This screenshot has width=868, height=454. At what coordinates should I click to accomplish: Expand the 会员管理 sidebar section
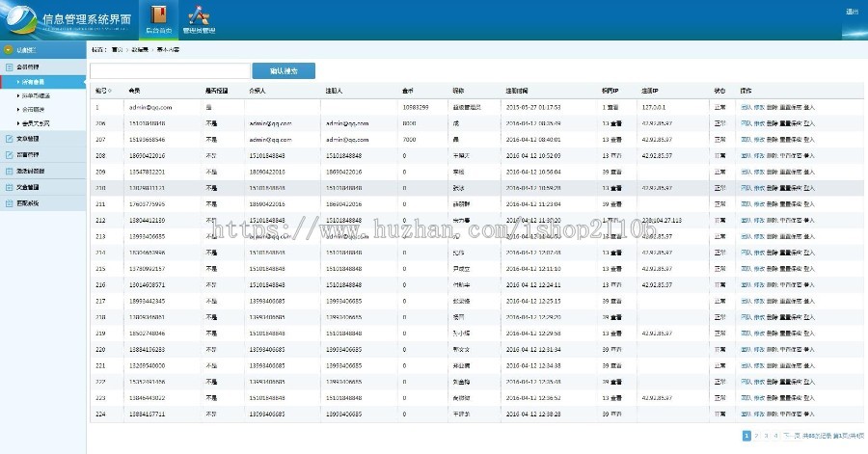[43, 67]
